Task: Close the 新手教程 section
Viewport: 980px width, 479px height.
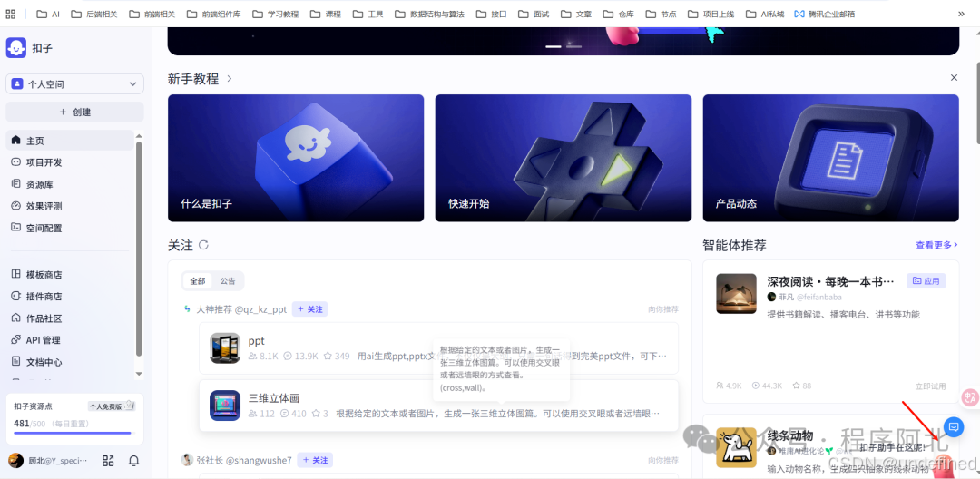Action: tap(954, 78)
